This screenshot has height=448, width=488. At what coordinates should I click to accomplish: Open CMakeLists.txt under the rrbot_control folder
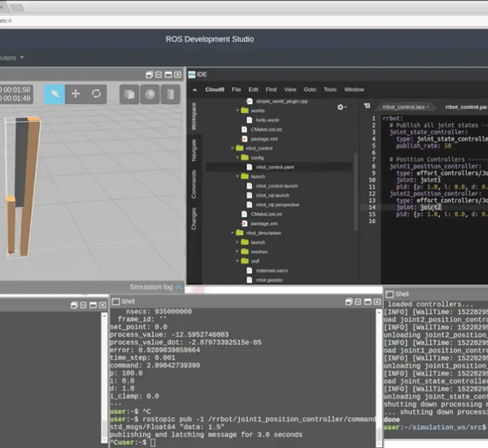(x=266, y=214)
